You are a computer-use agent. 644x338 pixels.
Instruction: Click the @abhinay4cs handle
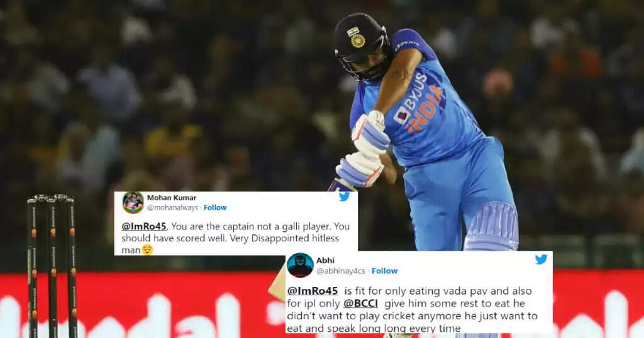tap(340, 271)
